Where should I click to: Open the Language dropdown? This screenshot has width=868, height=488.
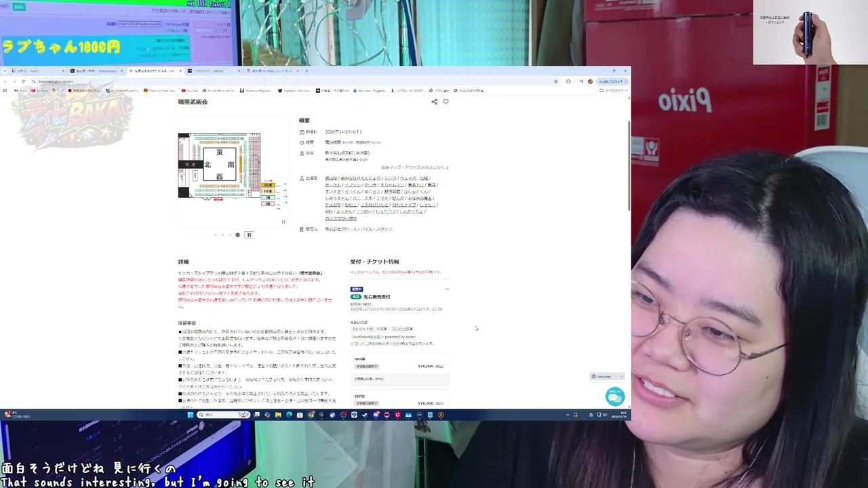coord(606,376)
